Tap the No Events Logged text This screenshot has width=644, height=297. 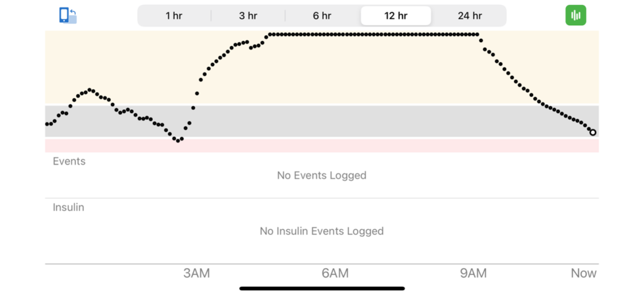pos(321,176)
